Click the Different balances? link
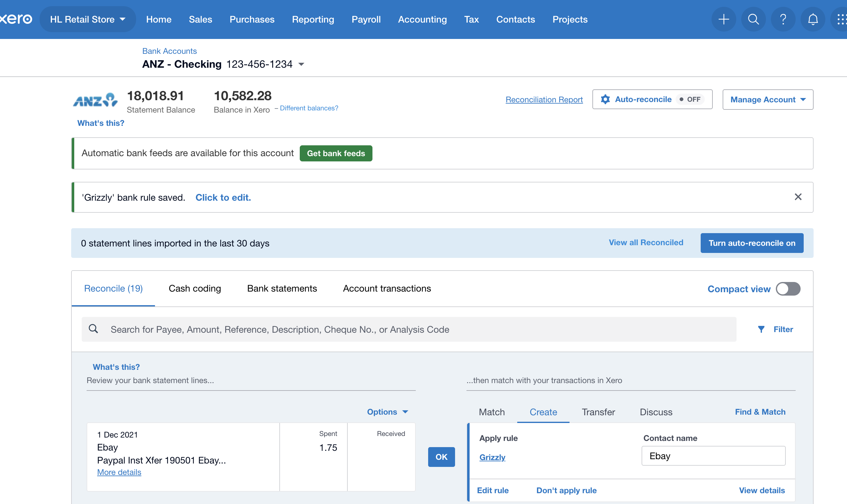Image resolution: width=847 pixels, height=504 pixels. pyautogui.click(x=308, y=108)
